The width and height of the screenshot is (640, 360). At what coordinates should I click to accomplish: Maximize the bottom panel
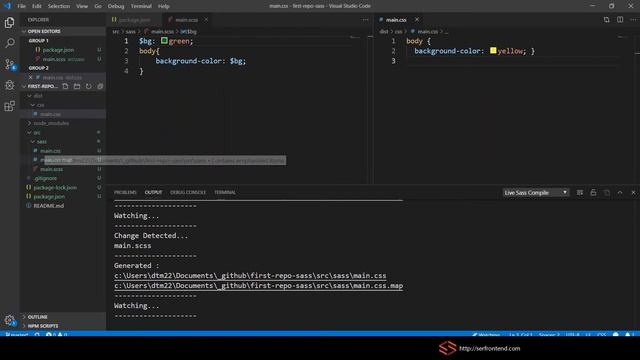click(620, 192)
